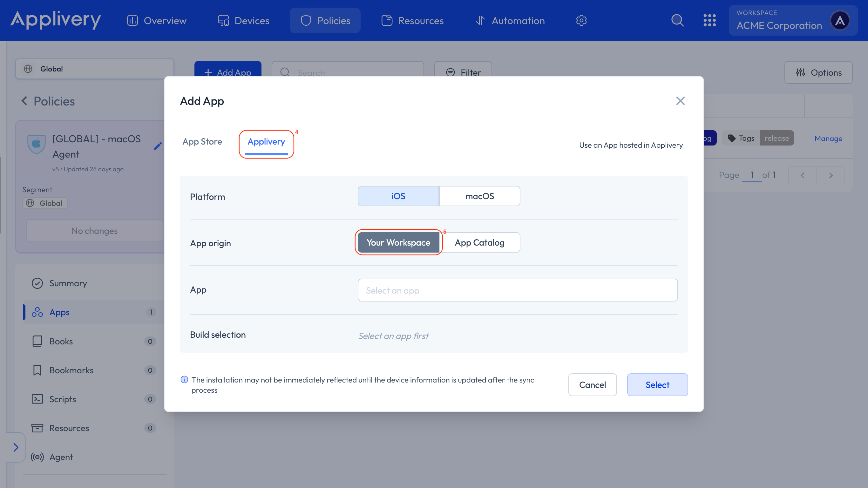The image size is (868, 488).
Task: Switch Platform to macOS
Action: pyautogui.click(x=479, y=196)
